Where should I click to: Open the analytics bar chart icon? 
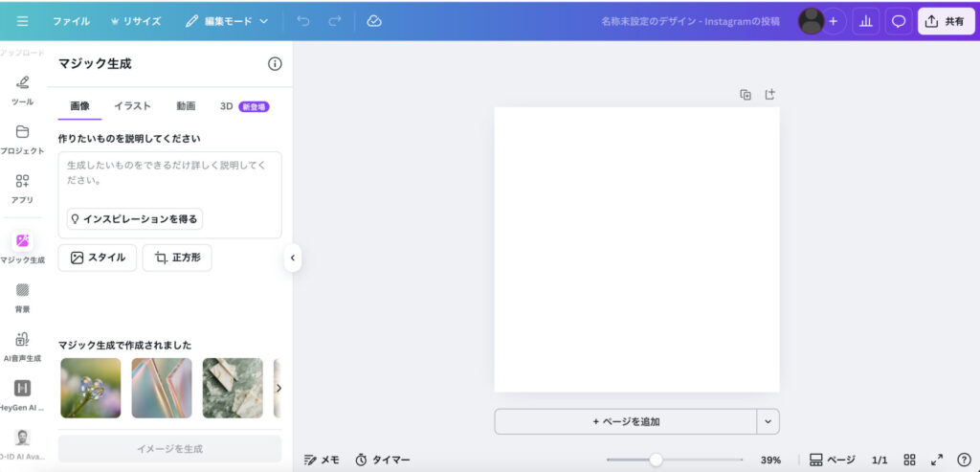pos(865,21)
